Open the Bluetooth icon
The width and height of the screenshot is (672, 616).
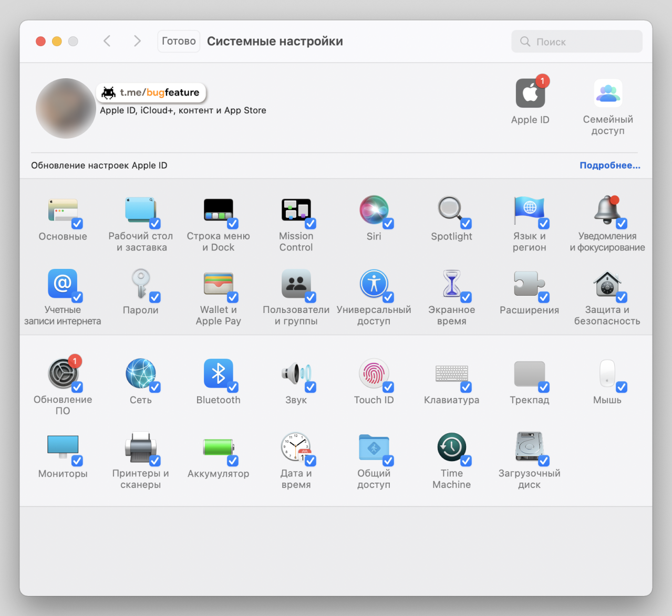tap(218, 373)
